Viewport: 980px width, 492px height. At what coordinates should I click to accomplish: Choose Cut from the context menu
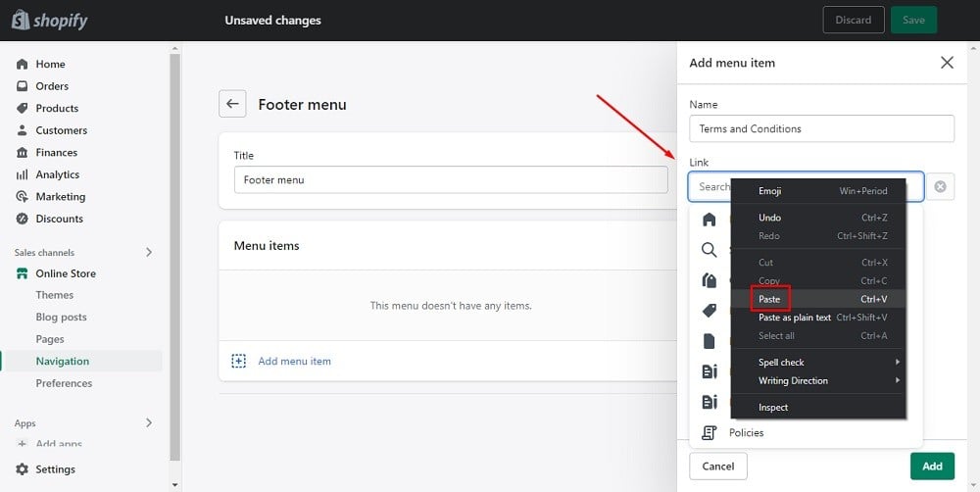[818, 263]
